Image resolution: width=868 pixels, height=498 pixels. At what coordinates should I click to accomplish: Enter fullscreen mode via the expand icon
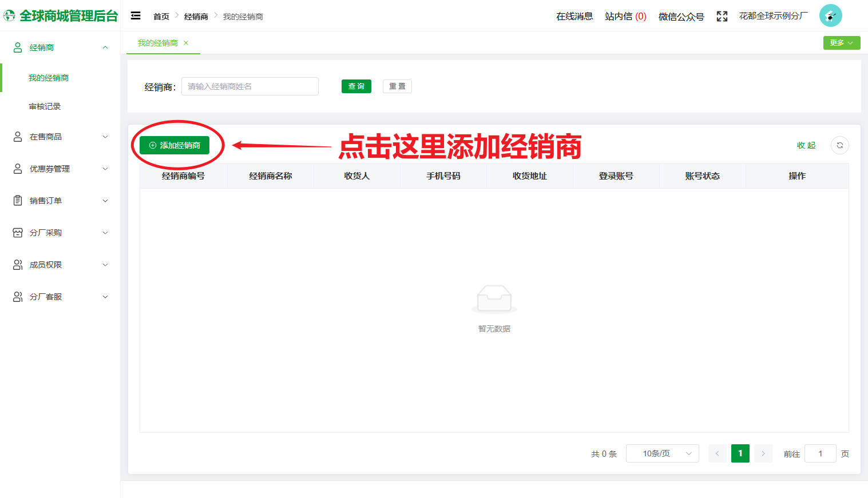click(x=722, y=16)
